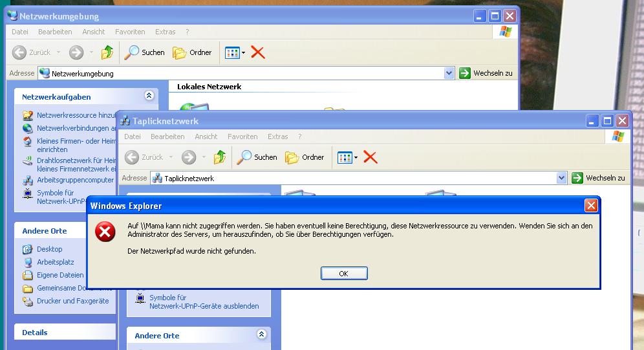
Task: Collapse Andere Orte in the Taplicknetzwerk window
Action: pyautogui.click(x=261, y=334)
